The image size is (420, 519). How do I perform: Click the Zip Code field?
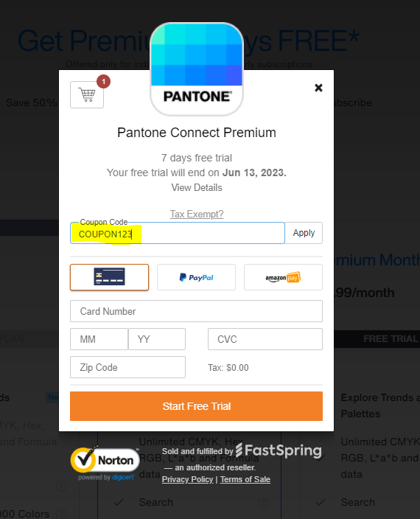(127, 367)
